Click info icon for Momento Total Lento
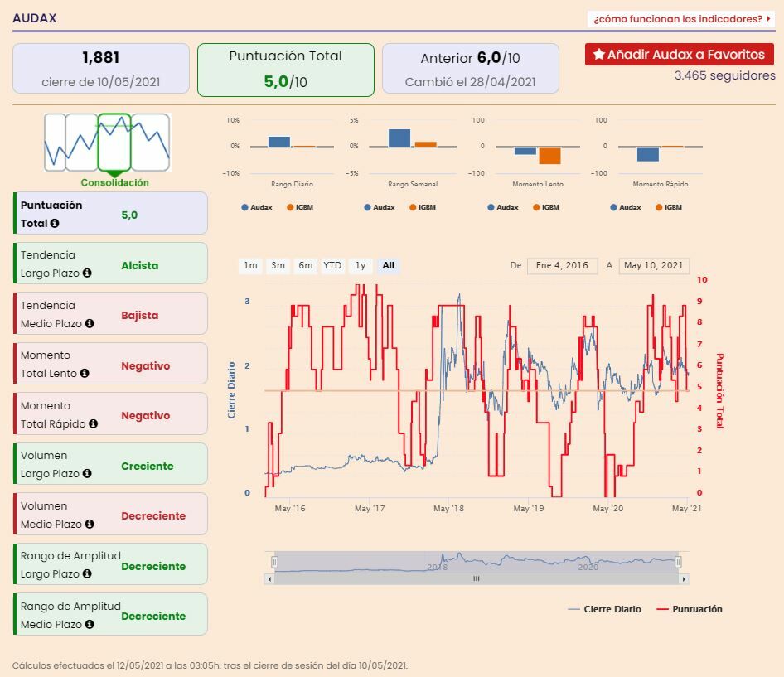This screenshot has width=784, height=677. (x=85, y=373)
